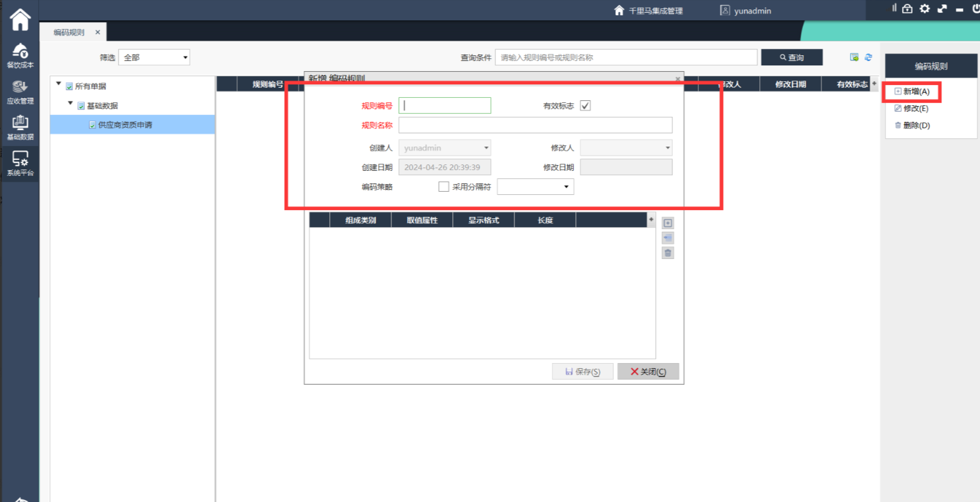Go to the home icon in sidebar

[20, 20]
